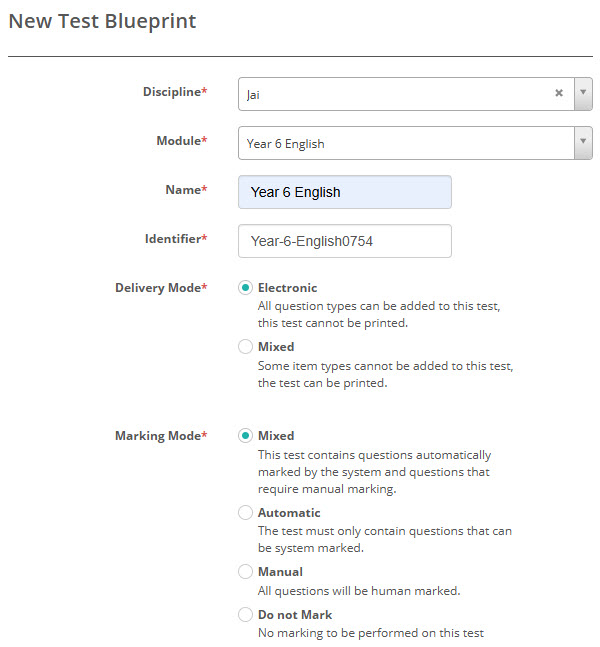Click the Mixed label under Delivery Mode
600x647 pixels.
pos(276,347)
